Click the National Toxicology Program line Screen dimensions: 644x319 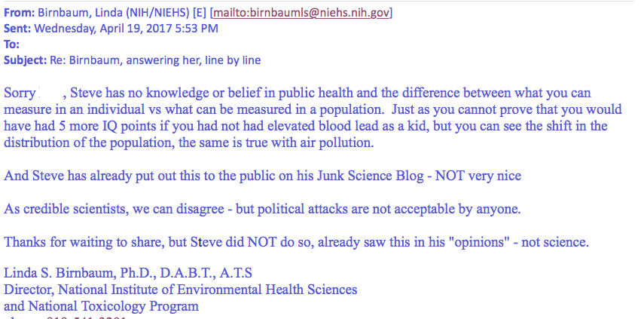coord(101,307)
